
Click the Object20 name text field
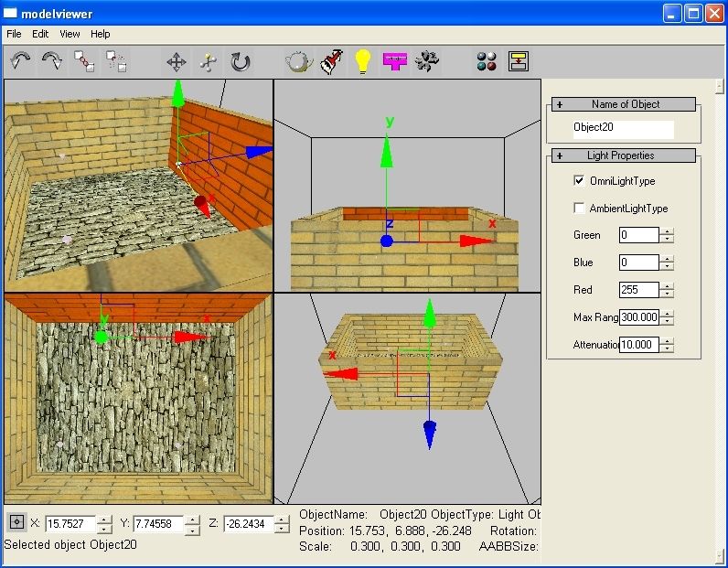click(x=622, y=129)
